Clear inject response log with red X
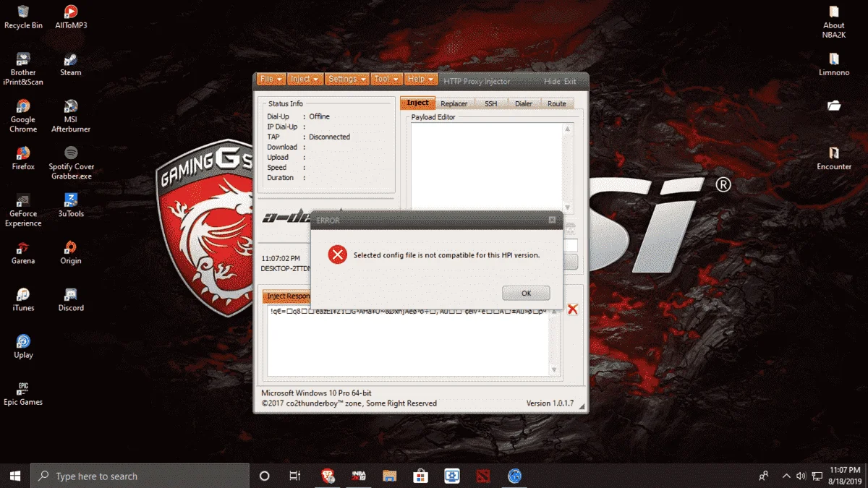This screenshot has width=868, height=488. tap(573, 309)
